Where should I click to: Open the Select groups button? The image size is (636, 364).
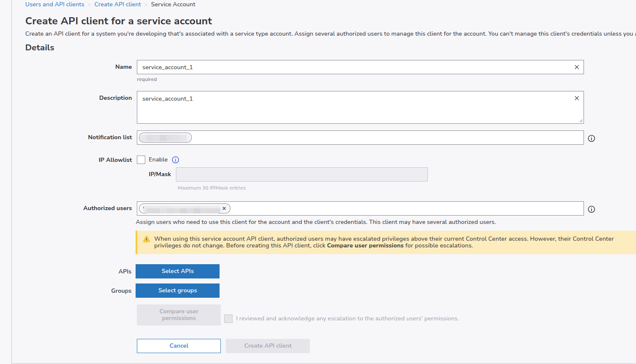(x=178, y=291)
